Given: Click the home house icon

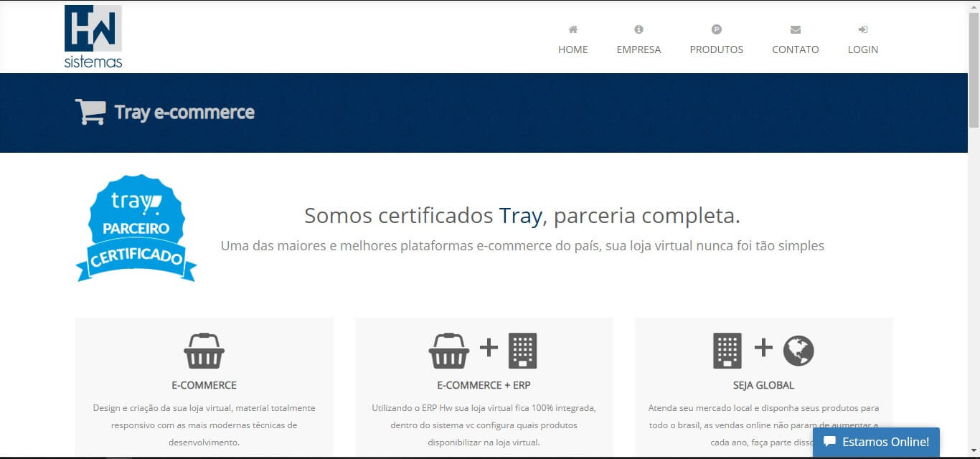Looking at the screenshot, I should point(573,29).
